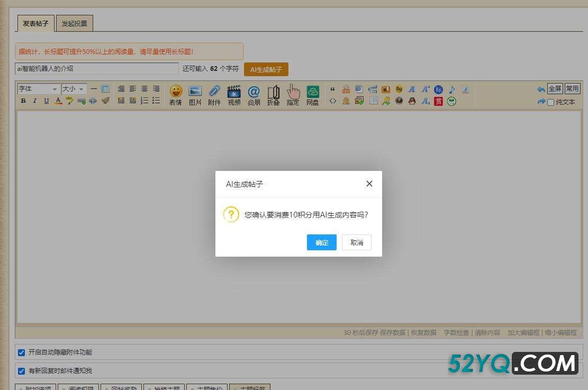Attach a file using the 附件 paperclip

click(214, 94)
